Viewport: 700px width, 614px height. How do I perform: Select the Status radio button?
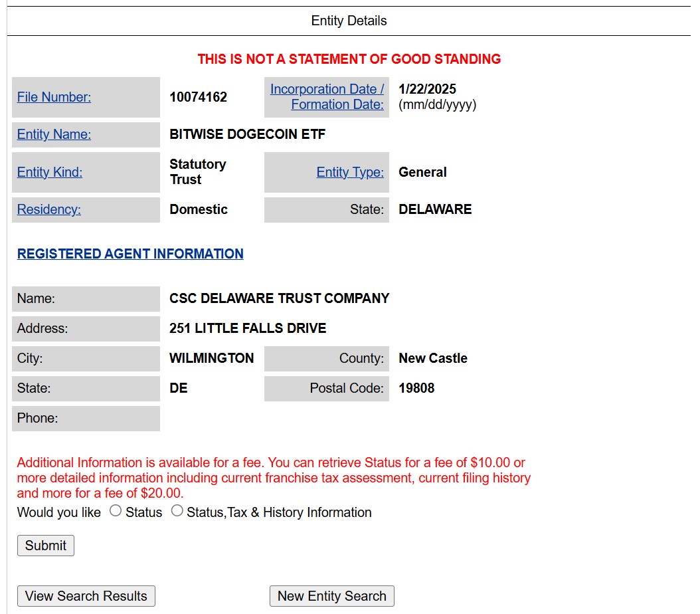(116, 511)
